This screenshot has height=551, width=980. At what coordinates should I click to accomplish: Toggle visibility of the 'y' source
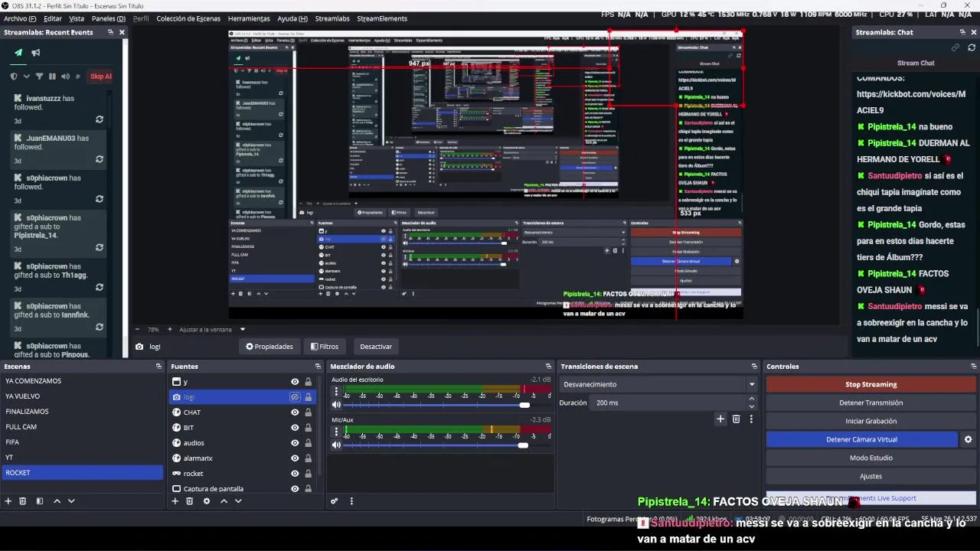pos(295,382)
